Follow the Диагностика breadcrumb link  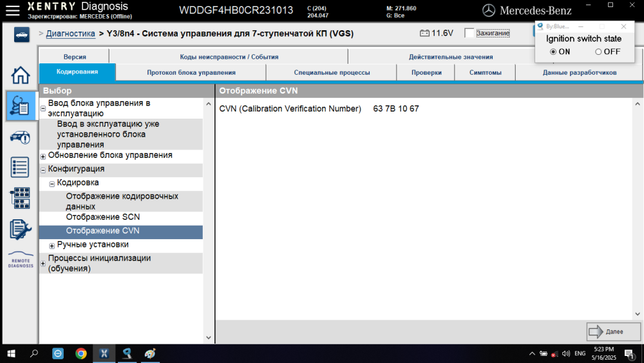coord(70,34)
